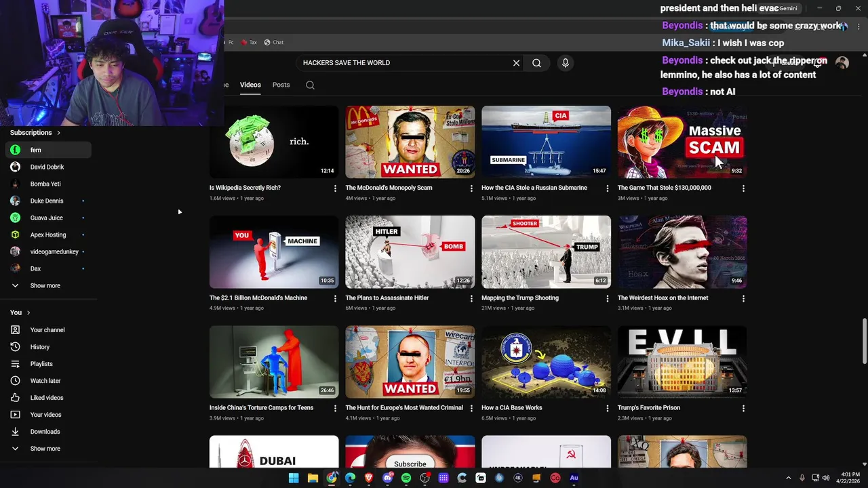Expand the You section header
Viewport: 868px width, 488px height.
point(20,312)
